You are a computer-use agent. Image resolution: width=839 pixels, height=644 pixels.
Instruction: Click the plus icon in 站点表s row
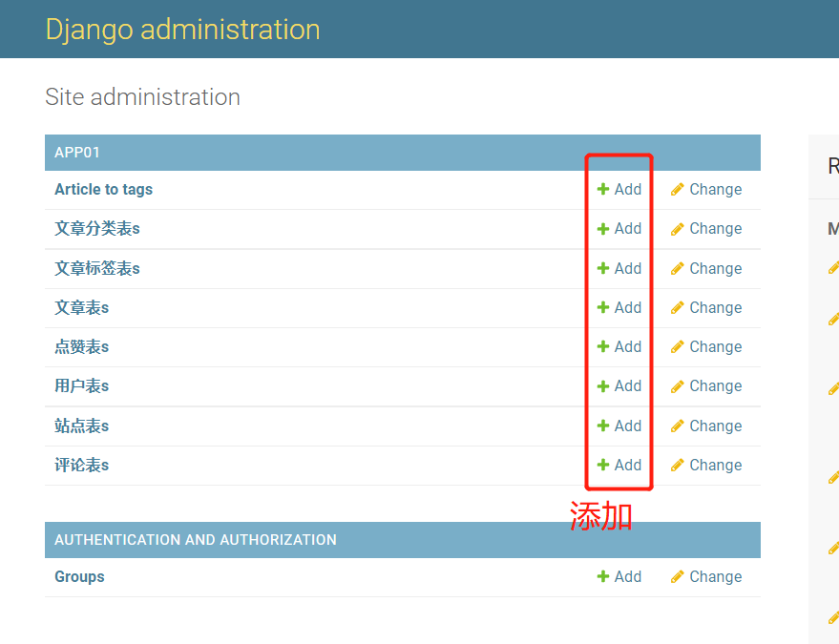point(603,426)
